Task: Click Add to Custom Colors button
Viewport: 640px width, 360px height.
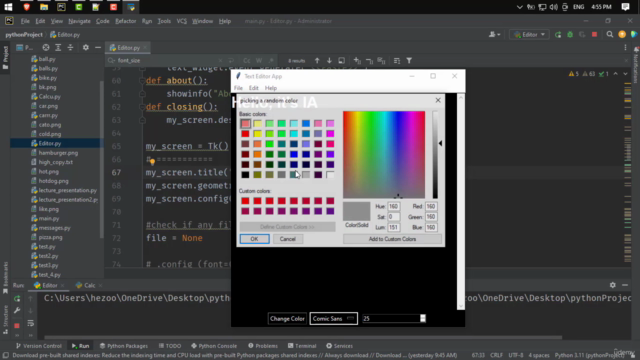Action: [392, 239]
